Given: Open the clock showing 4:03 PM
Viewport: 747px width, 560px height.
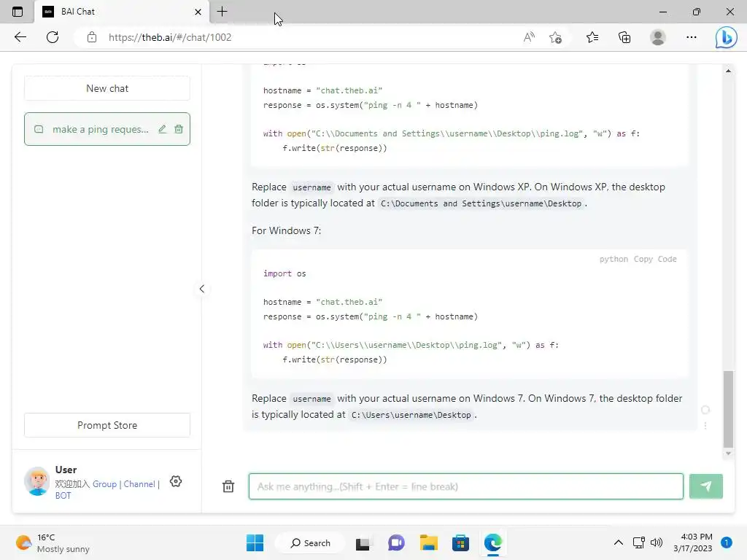Looking at the screenshot, I should point(693,542).
